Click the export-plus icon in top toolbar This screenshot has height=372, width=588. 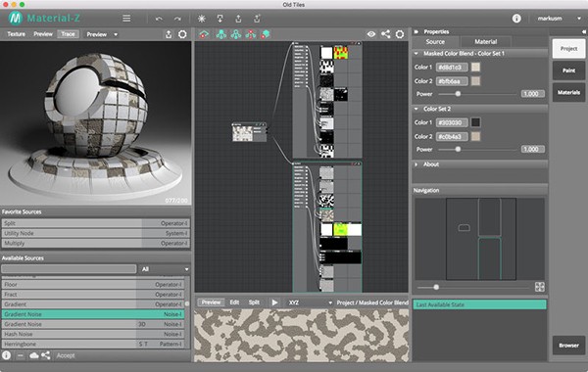tap(257, 19)
